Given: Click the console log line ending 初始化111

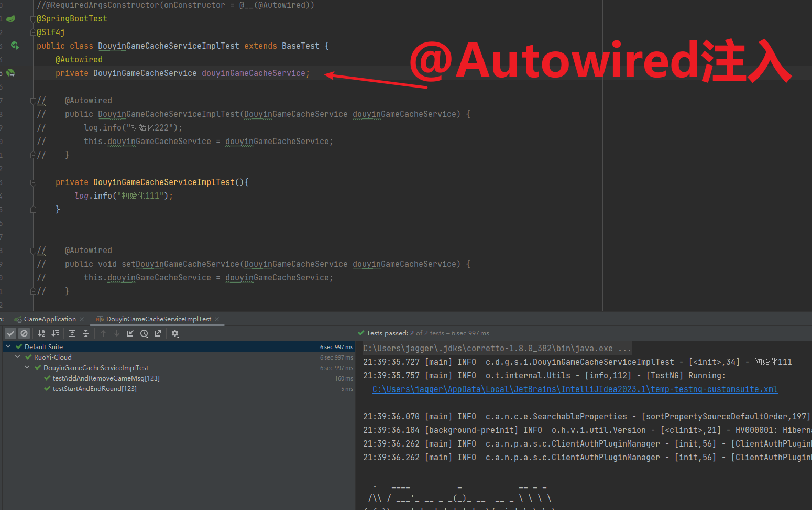Looking at the screenshot, I should coord(577,362).
